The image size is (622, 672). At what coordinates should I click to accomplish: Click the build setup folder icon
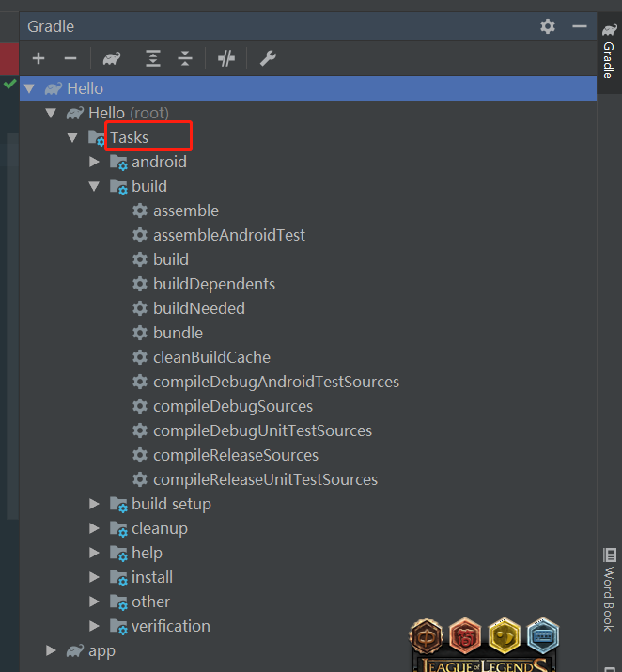118,505
